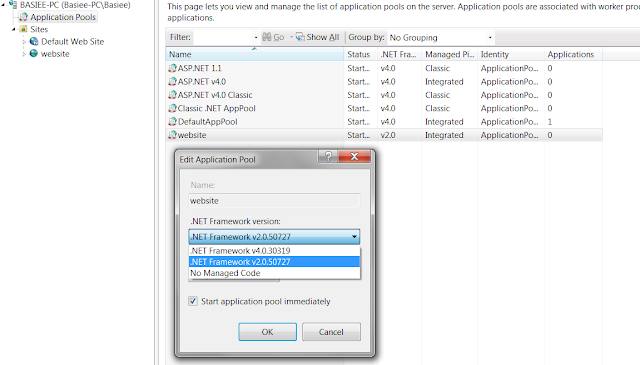The width and height of the screenshot is (640, 365).
Task: Click the dialog help question mark button
Action: tap(328, 156)
